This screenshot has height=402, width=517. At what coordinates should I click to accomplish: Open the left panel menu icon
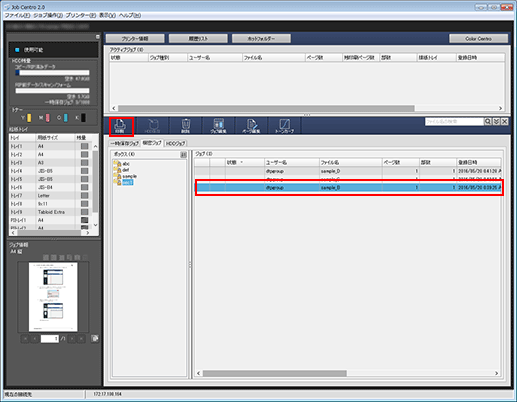[98, 37]
